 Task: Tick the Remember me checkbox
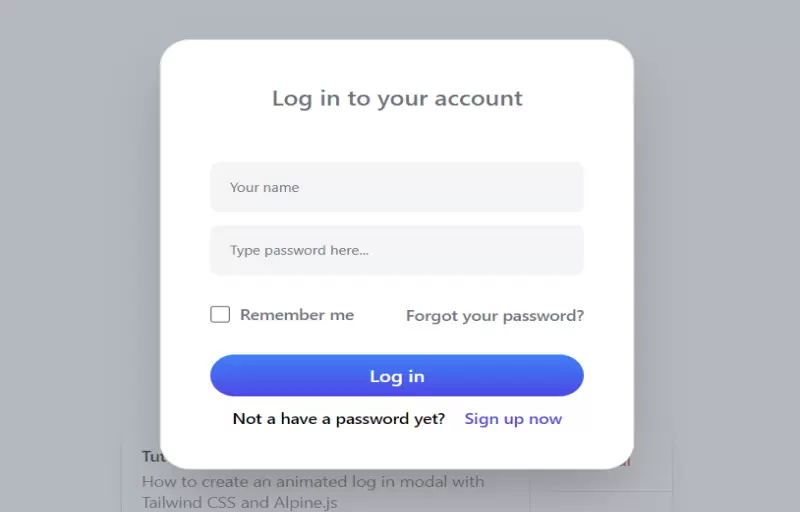pos(220,315)
